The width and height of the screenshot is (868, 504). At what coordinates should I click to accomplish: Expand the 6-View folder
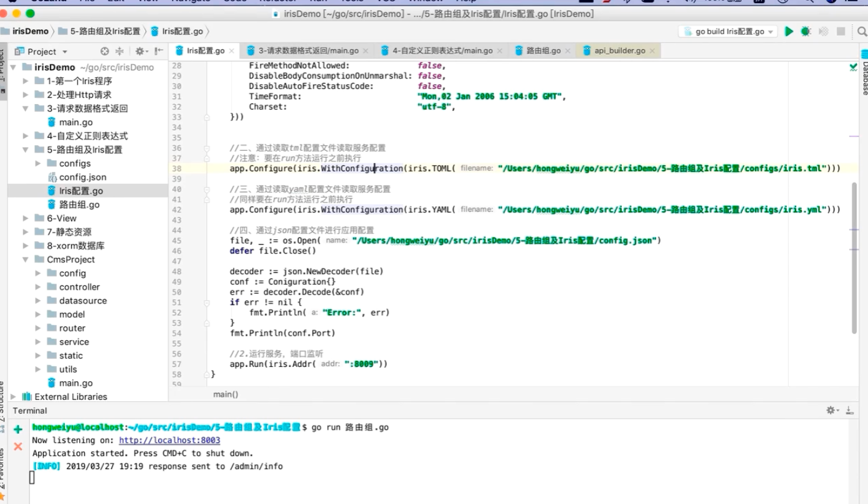26,219
